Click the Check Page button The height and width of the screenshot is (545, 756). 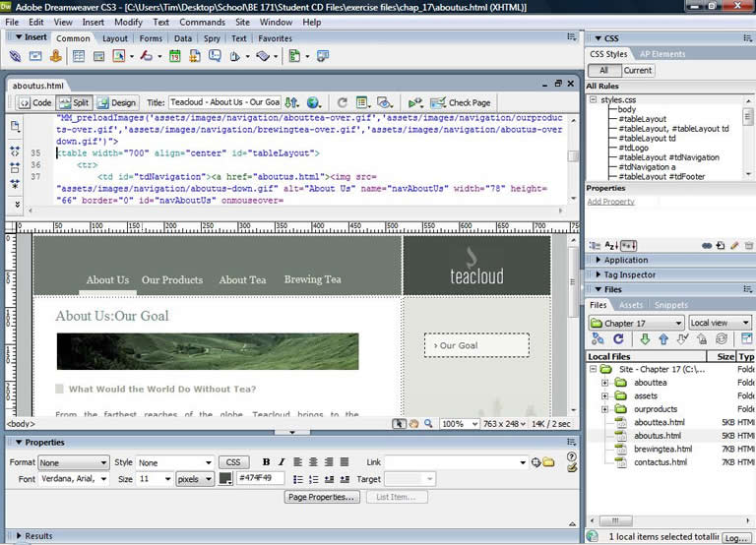[x=461, y=102]
